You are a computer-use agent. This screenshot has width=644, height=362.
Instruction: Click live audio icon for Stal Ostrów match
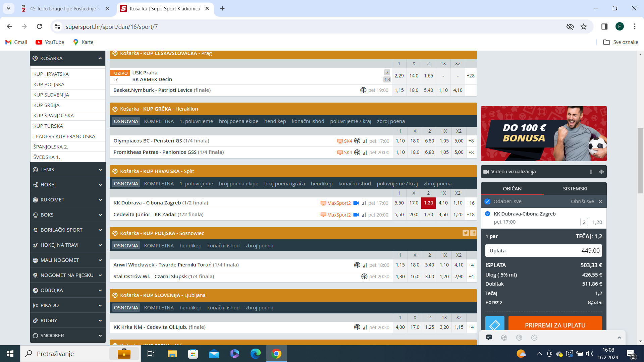[364, 277]
